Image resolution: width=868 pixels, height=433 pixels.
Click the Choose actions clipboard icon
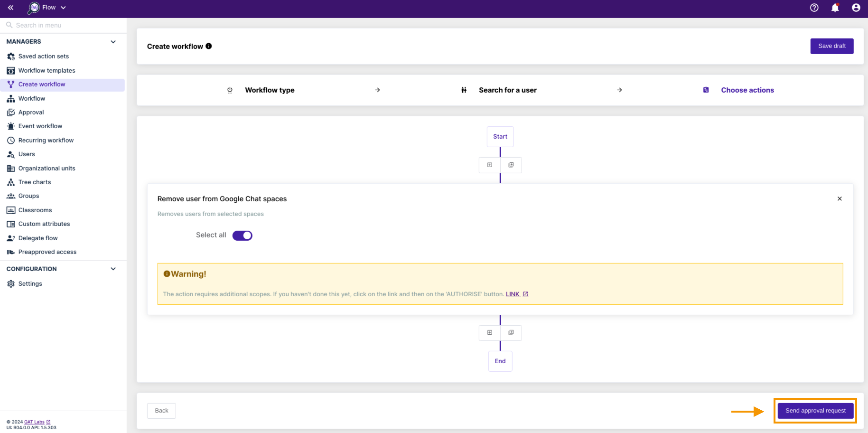click(x=706, y=90)
